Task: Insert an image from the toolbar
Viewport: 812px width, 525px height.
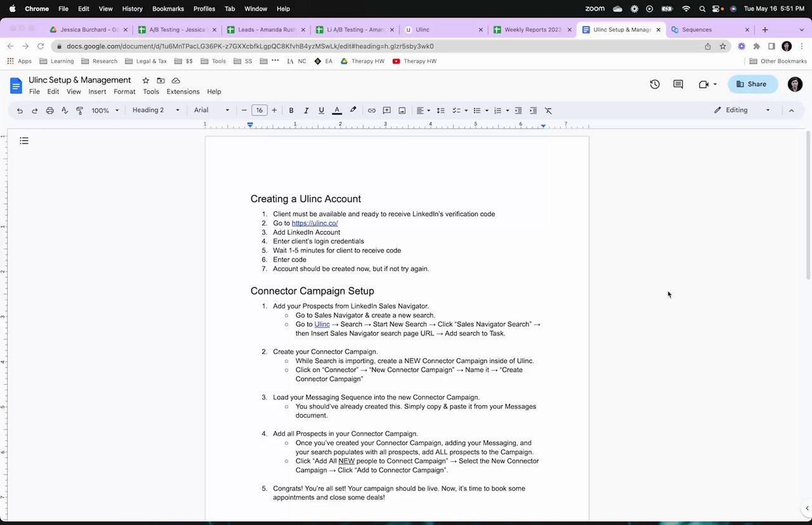Action: click(402, 110)
